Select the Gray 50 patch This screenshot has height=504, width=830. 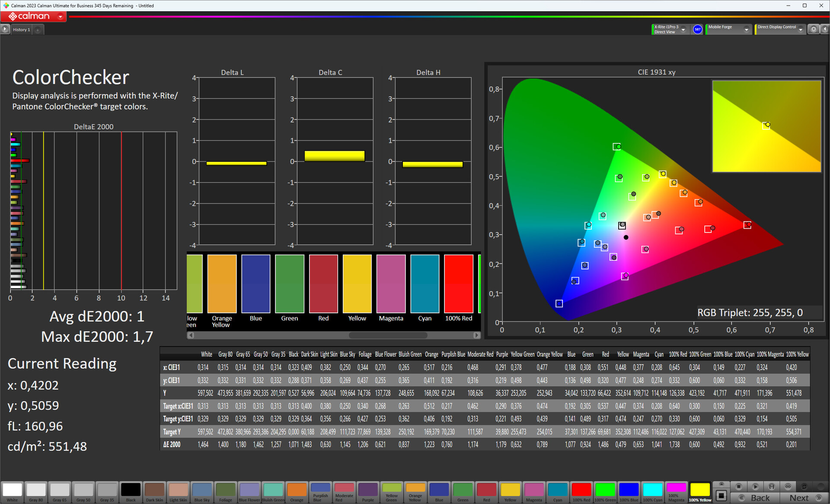click(x=83, y=492)
